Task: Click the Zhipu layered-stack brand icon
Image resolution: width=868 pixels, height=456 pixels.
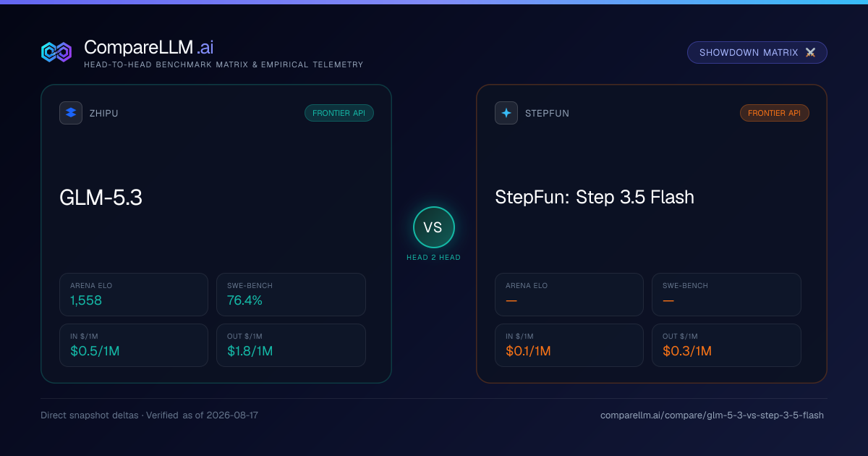Action: point(71,113)
